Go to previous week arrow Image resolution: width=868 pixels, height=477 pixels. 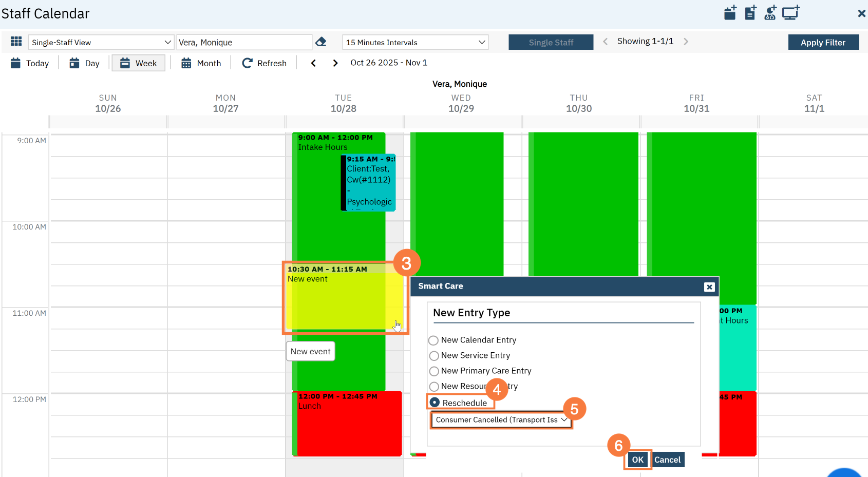[x=313, y=63]
